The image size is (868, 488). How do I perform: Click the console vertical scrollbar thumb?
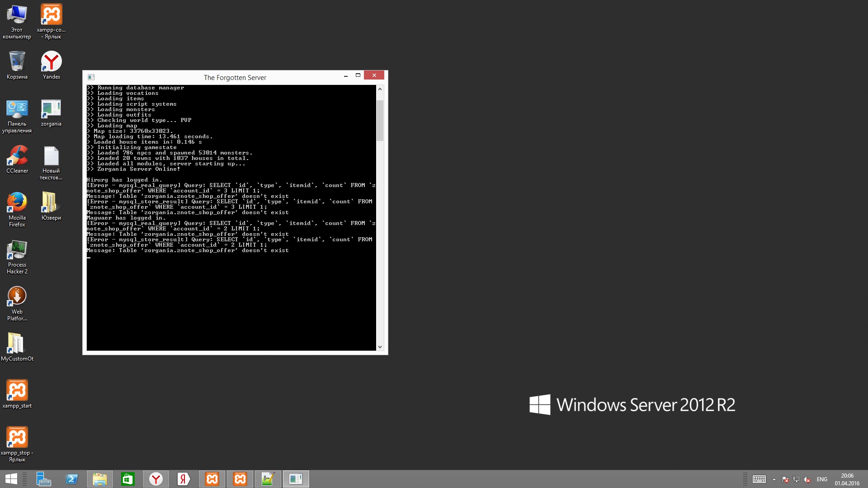(380, 120)
